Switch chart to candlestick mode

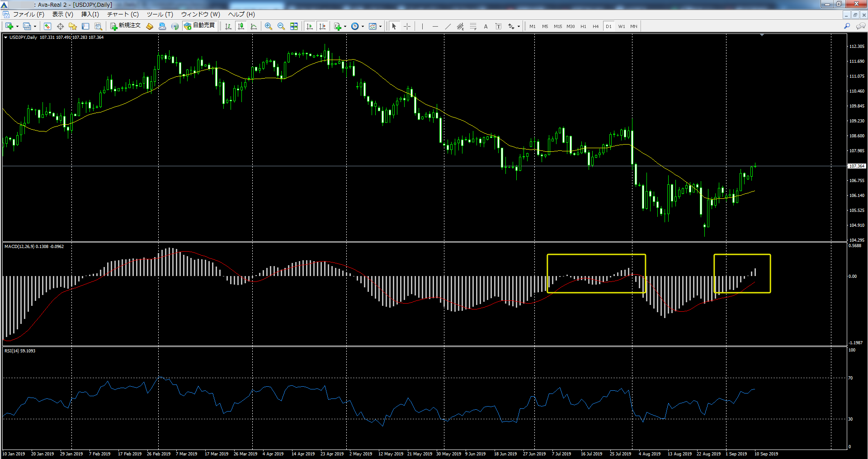[x=241, y=26]
